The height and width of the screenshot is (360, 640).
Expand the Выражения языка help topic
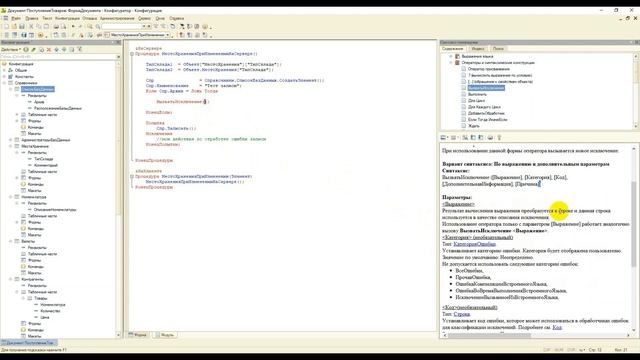coord(451,56)
